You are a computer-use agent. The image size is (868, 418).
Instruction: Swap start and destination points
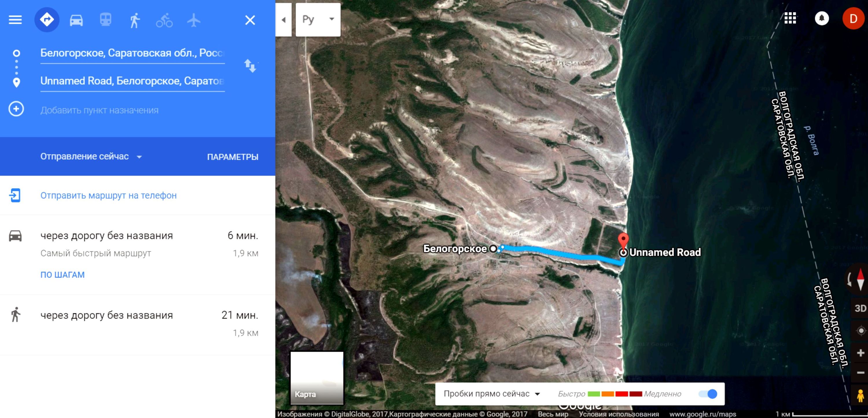[x=250, y=65]
